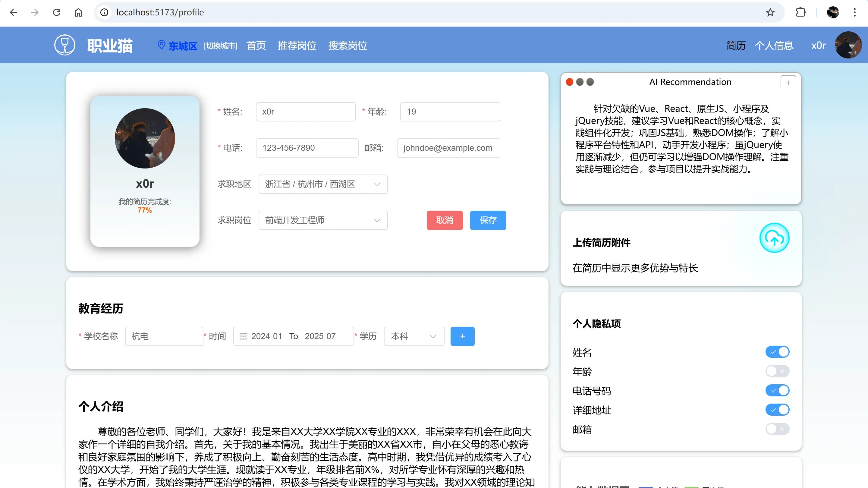Open the 学历 degree dropdown showing 本科
The width and height of the screenshot is (868, 488).
pos(414,336)
